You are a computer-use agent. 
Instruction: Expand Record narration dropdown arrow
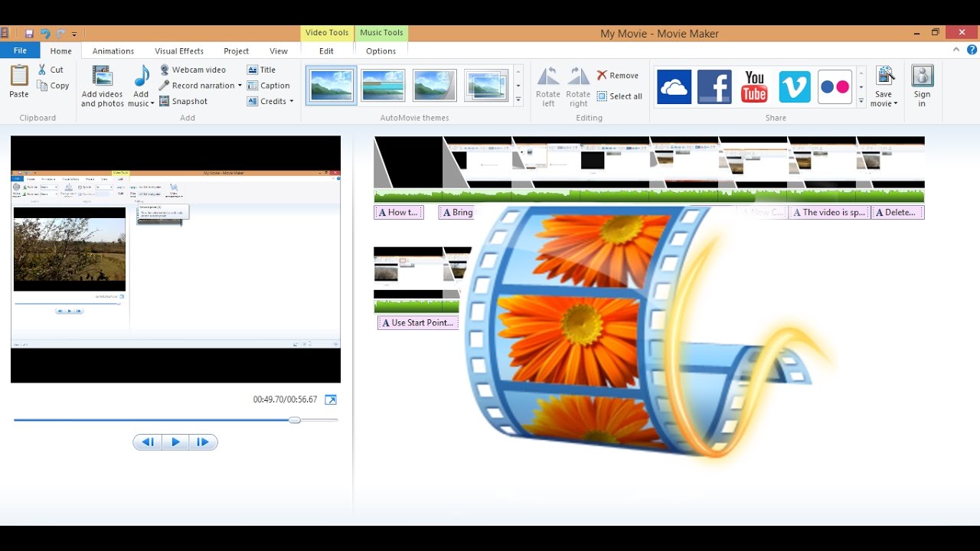240,86
